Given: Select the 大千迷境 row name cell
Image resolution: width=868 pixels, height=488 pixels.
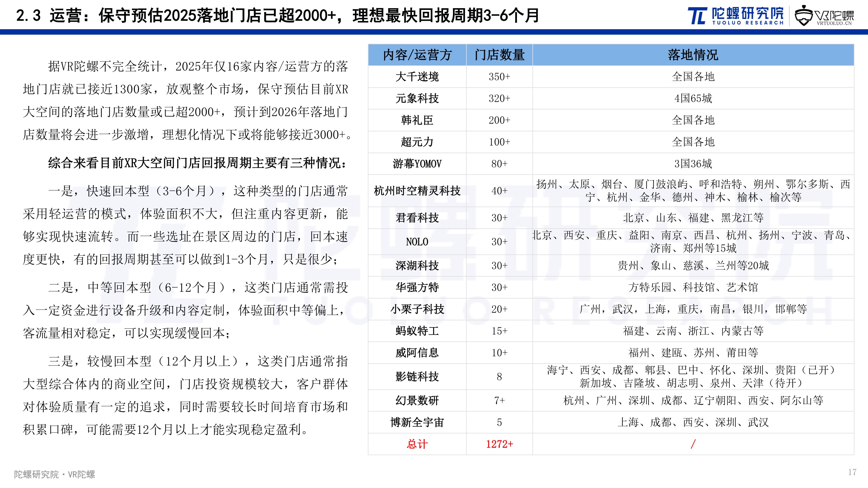Looking at the screenshot, I should click(417, 77).
